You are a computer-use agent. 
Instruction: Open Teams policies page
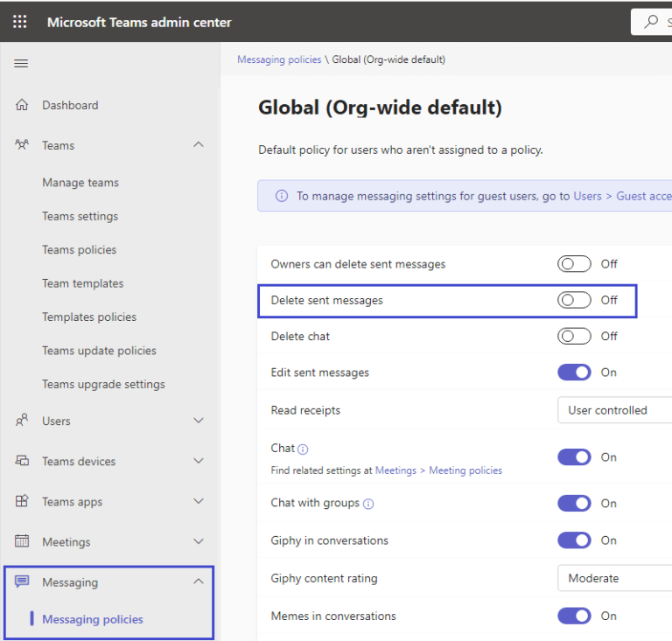coord(80,249)
